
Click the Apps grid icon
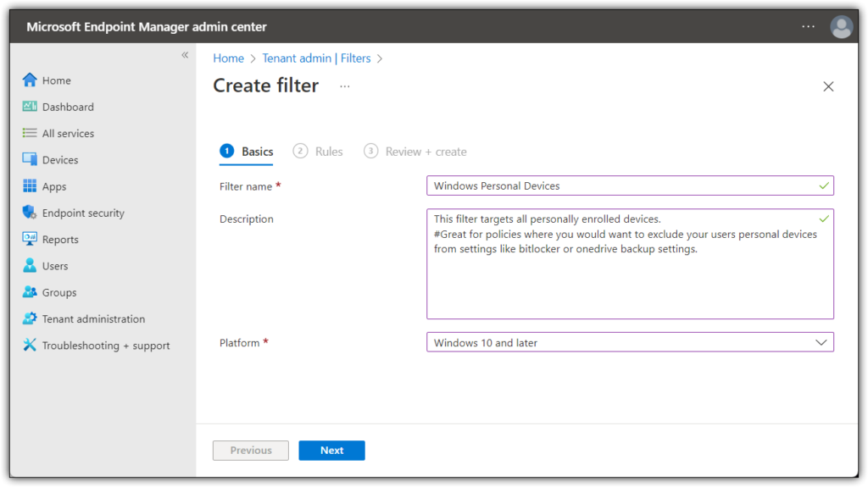[30, 186]
